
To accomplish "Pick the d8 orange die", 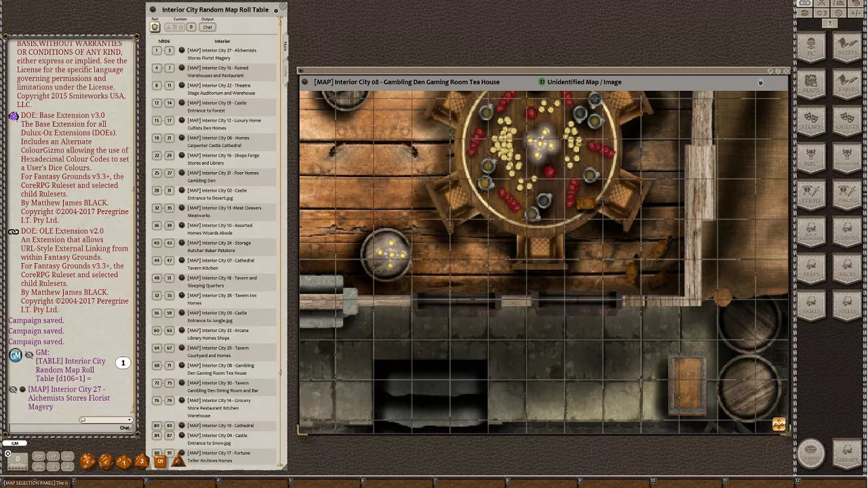I will (141, 462).
